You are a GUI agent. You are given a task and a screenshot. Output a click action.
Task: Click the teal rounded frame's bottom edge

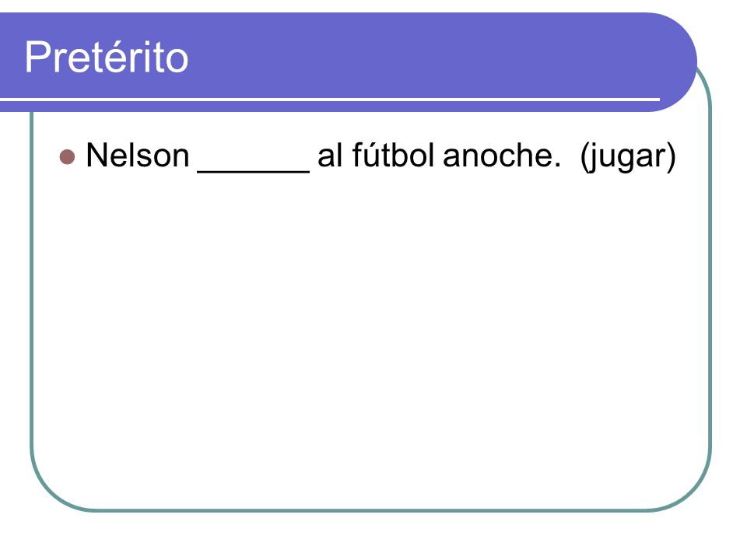372,510
